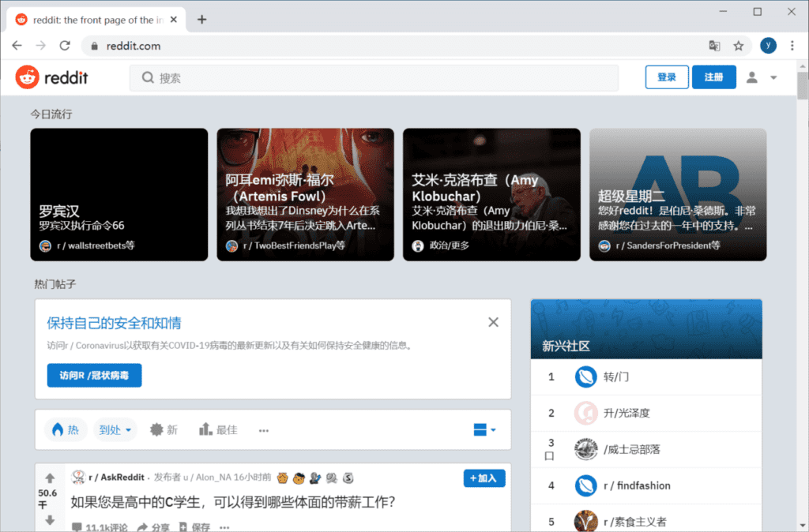
Task: Bookmark this page with the star icon
Action: pos(739,46)
